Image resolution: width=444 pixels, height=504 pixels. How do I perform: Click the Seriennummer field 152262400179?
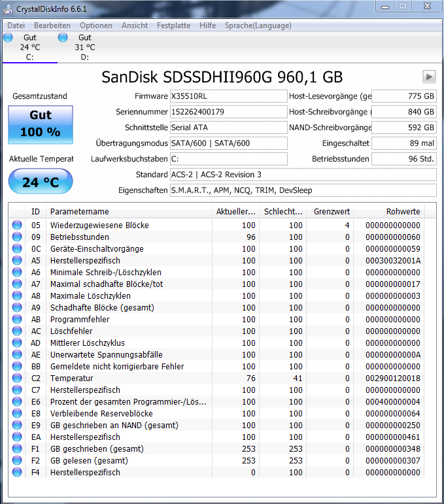[229, 112]
